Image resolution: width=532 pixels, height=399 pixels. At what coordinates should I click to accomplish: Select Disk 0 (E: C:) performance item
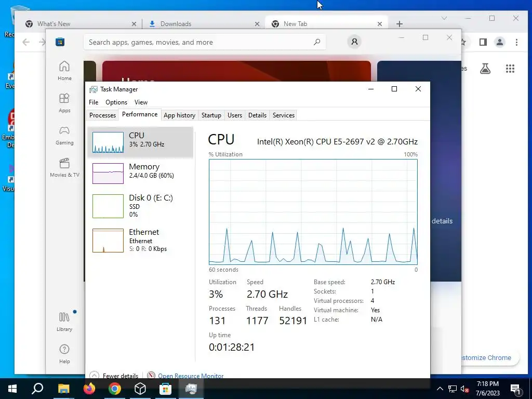pos(140,206)
